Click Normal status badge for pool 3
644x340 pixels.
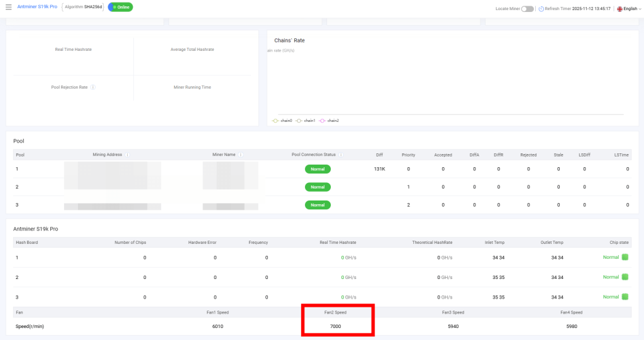pos(318,205)
